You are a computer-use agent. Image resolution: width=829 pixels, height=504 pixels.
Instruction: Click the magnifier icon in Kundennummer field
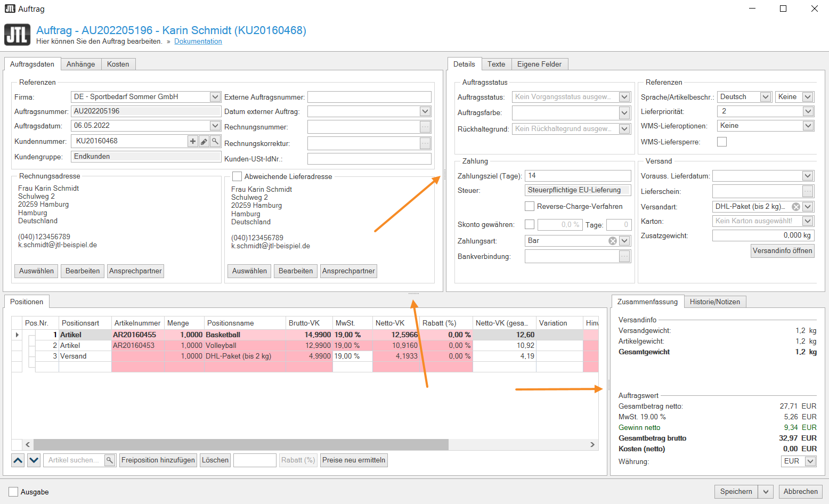tap(215, 141)
